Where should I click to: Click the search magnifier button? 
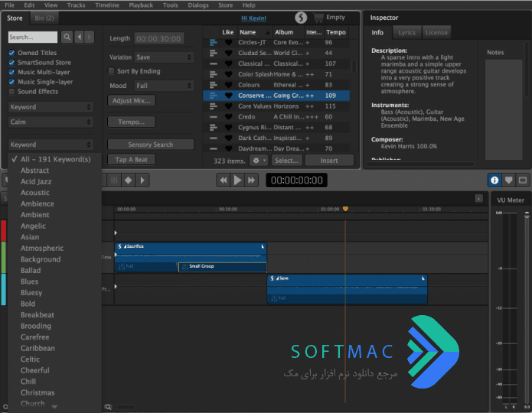[67, 37]
